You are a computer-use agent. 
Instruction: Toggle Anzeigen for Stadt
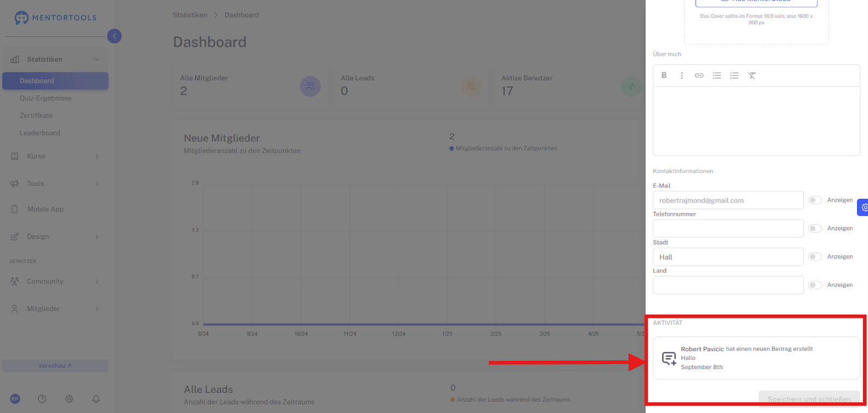click(815, 256)
